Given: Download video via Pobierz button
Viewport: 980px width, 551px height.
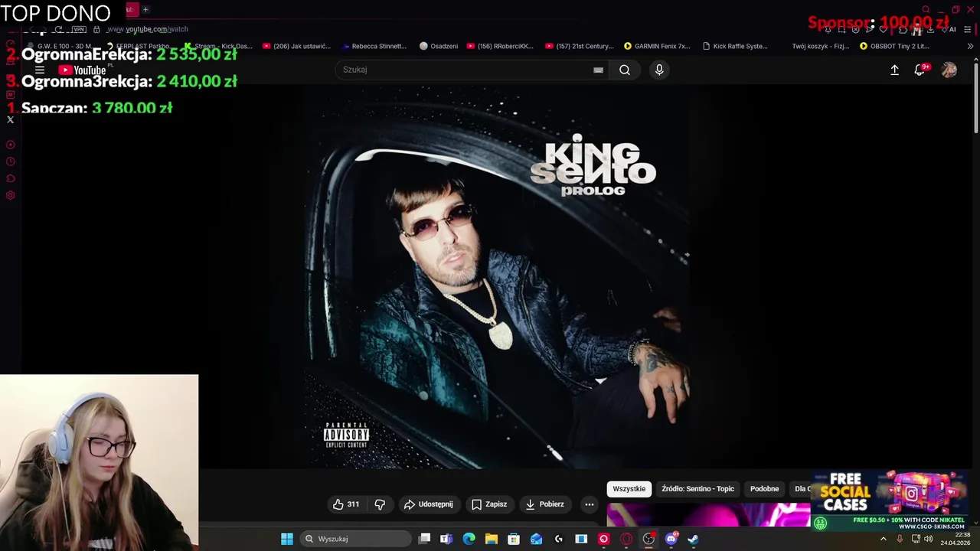Looking at the screenshot, I should click(545, 504).
